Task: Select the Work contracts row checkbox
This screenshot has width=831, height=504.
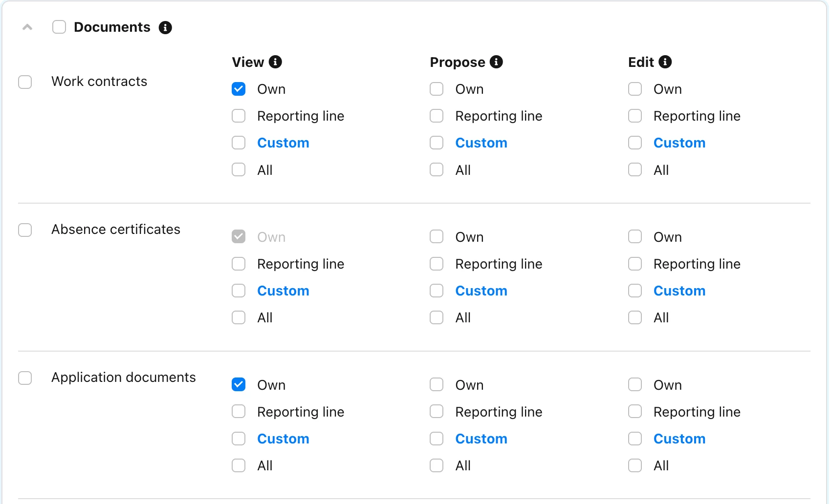Action: (25, 82)
